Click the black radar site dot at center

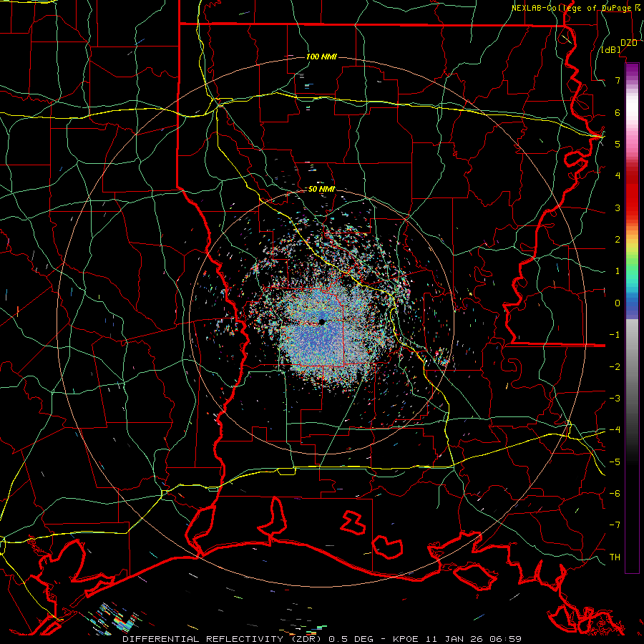[x=322, y=322]
